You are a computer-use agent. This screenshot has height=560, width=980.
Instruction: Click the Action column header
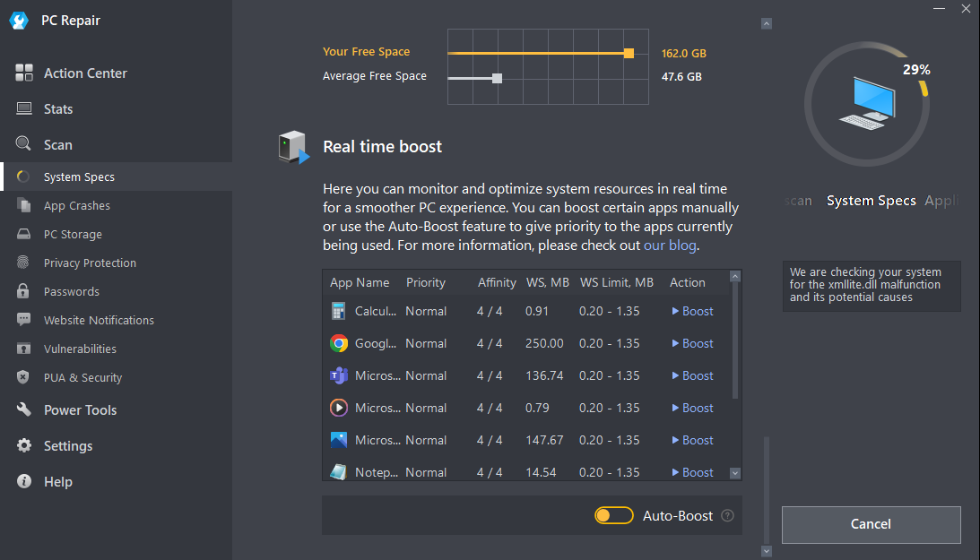click(688, 283)
